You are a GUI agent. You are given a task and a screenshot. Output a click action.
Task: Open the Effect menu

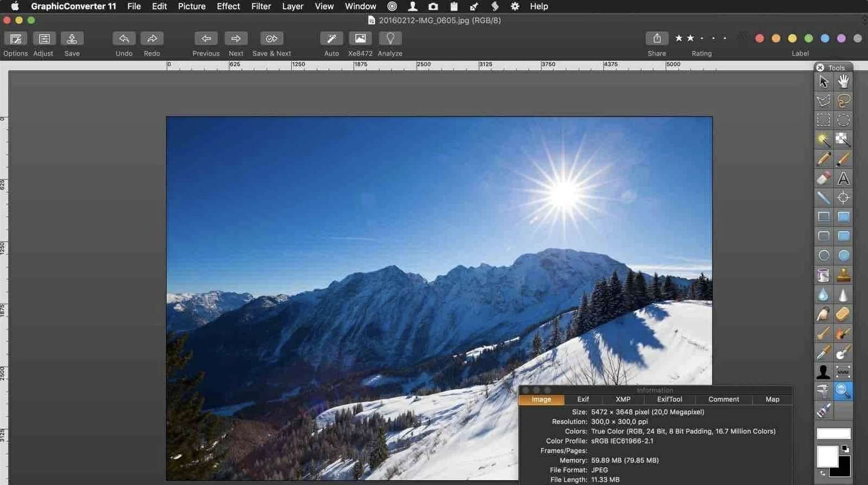pos(228,7)
